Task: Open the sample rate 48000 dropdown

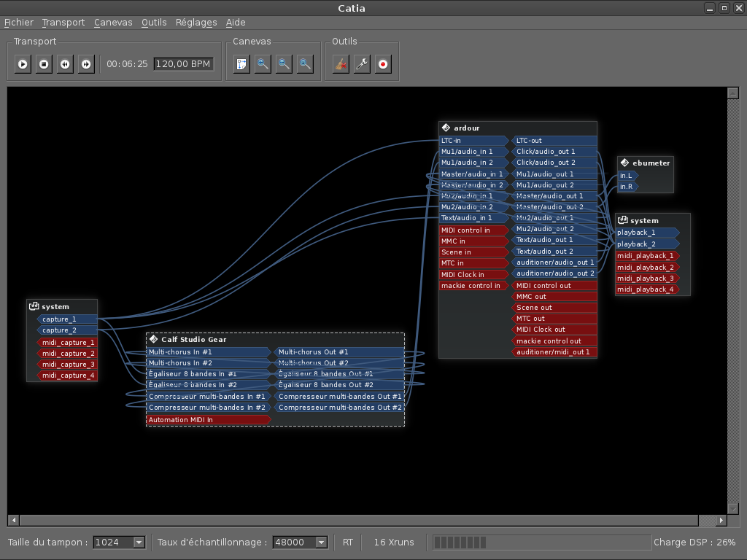Action: pos(300,542)
